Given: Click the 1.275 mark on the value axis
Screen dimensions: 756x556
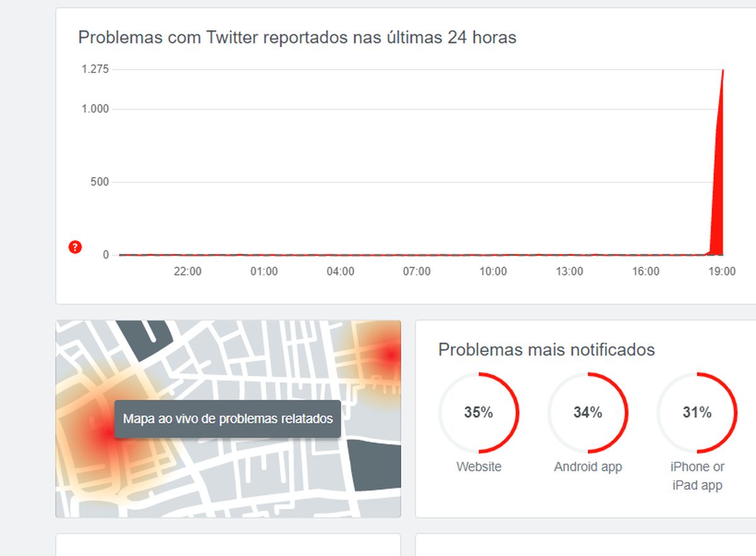Looking at the screenshot, I should click(x=94, y=69).
